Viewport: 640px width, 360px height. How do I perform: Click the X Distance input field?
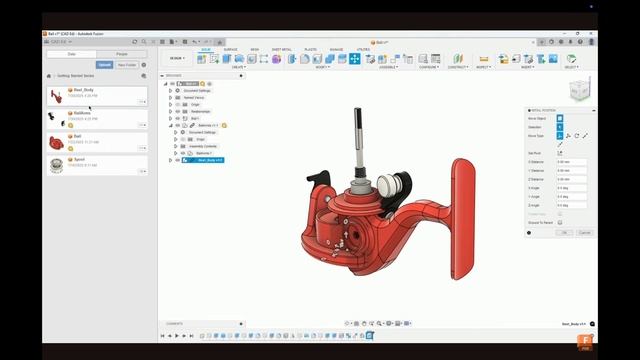[571, 162]
